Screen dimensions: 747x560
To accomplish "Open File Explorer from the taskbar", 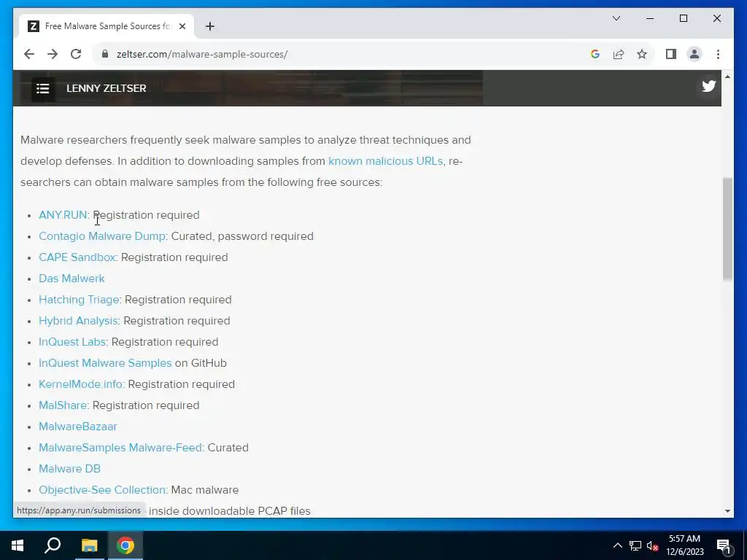I will point(89,545).
